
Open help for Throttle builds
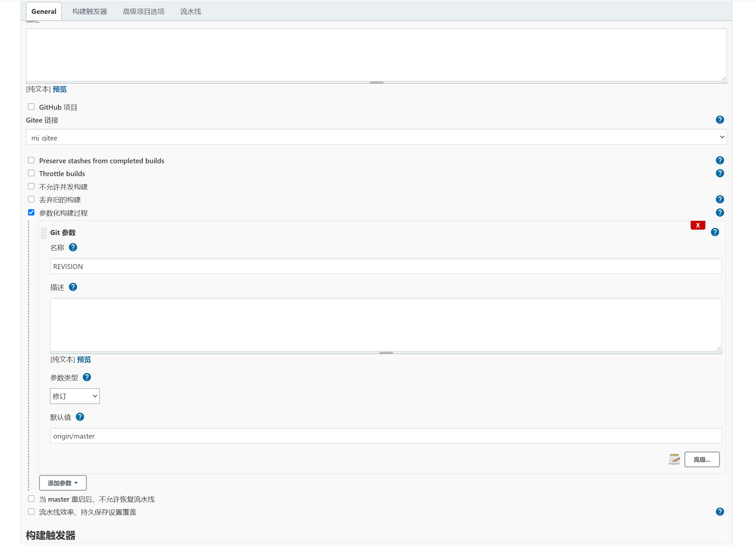720,174
